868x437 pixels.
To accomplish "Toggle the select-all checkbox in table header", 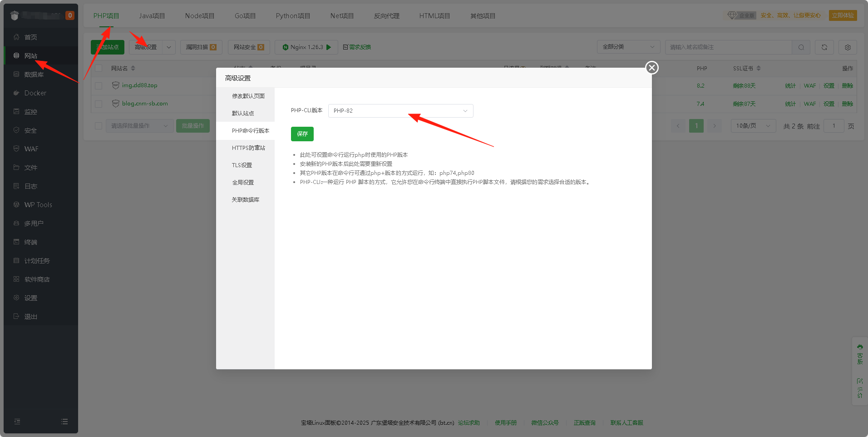I will [x=99, y=68].
